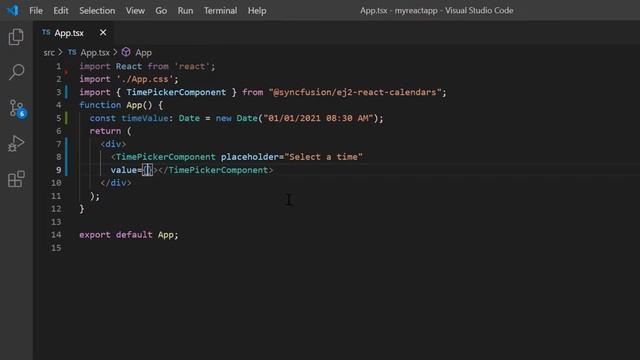
Task: Click './App.css' import string
Action: pyautogui.click(x=145, y=79)
